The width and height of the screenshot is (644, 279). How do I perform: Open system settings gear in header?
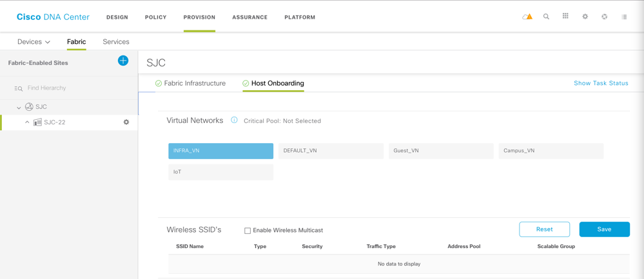(585, 17)
